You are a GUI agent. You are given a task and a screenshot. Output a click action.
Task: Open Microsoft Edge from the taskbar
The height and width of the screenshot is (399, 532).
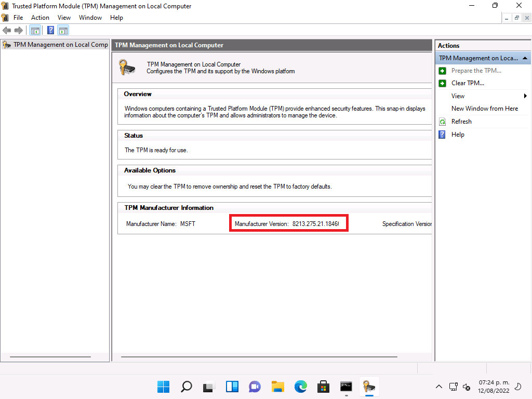tap(301, 387)
